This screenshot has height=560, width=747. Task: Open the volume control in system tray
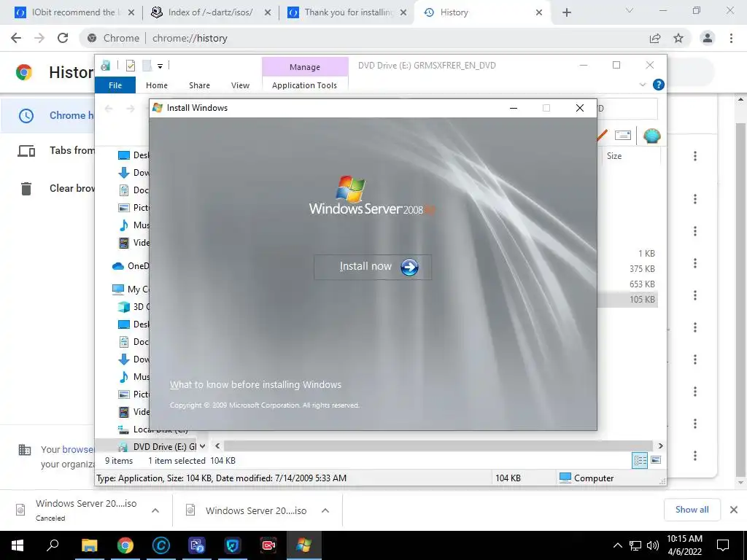tap(652, 545)
